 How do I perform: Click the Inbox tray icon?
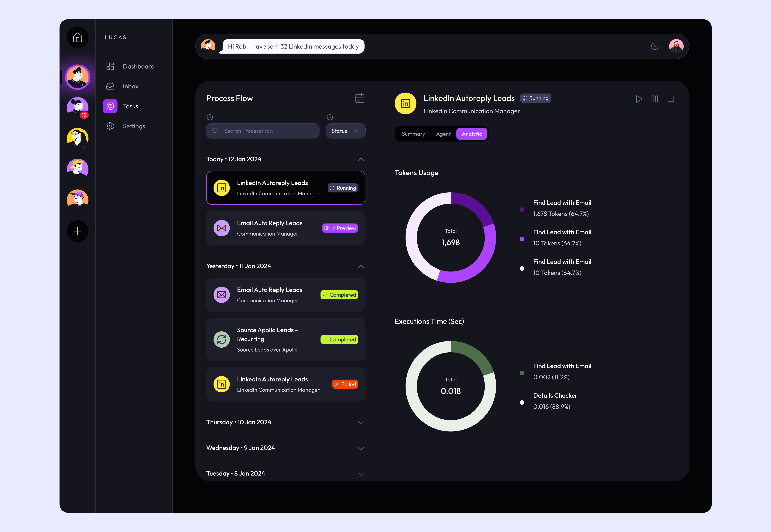point(110,86)
